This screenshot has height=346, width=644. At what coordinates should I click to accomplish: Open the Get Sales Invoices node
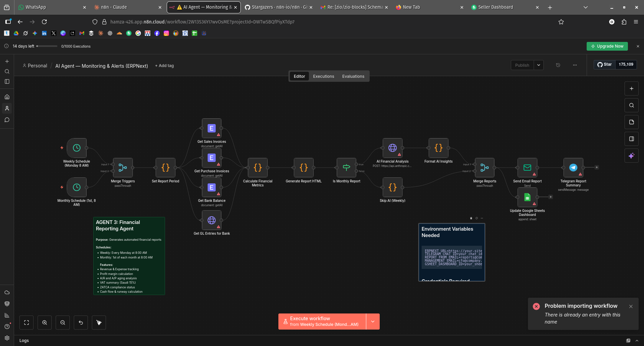pyautogui.click(x=212, y=128)
